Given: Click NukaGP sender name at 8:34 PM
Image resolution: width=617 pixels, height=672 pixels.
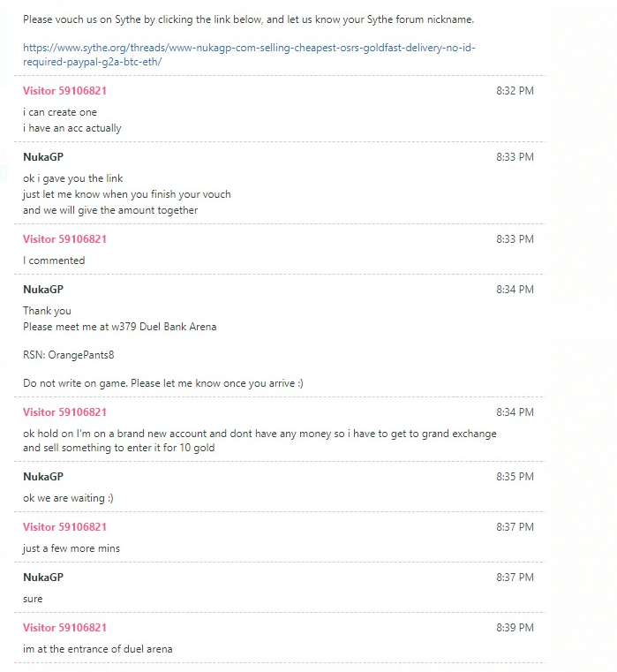Looking at the screenshot, I should [x=43, y=290].
